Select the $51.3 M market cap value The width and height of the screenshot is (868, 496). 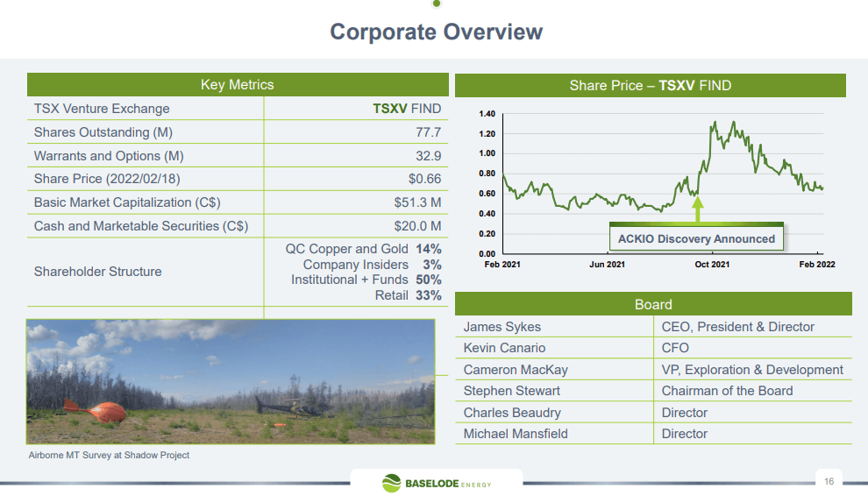(417, 202)
